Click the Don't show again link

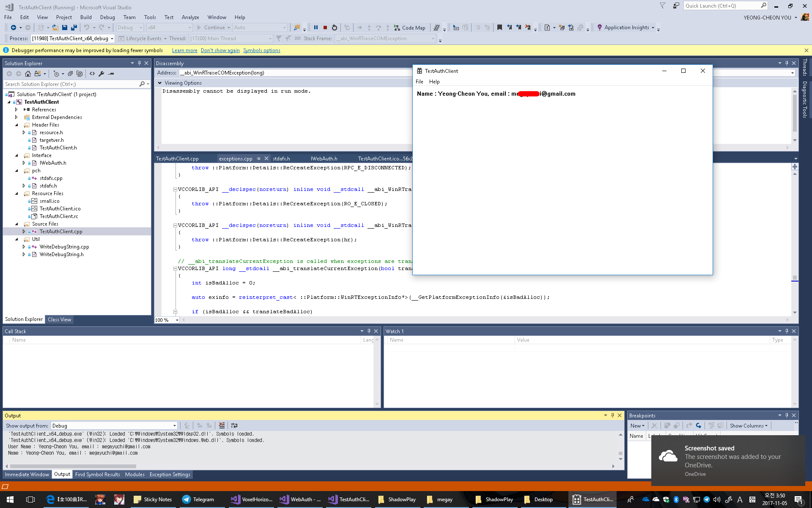[220, 50]
